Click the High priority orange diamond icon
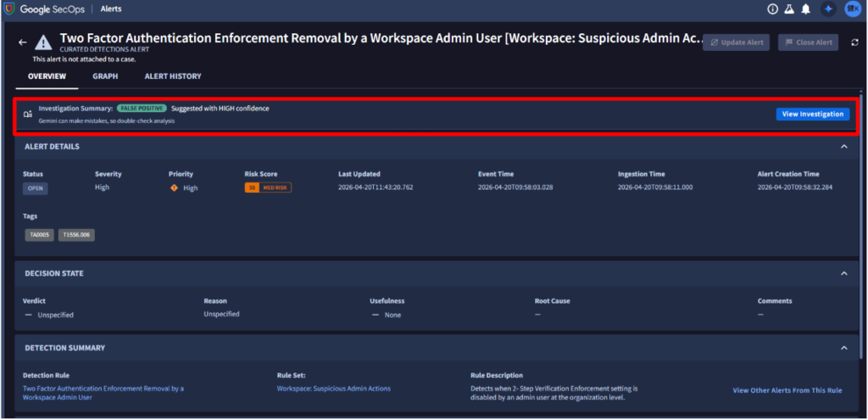Screen dimensions: 868x420 (175, 188)
